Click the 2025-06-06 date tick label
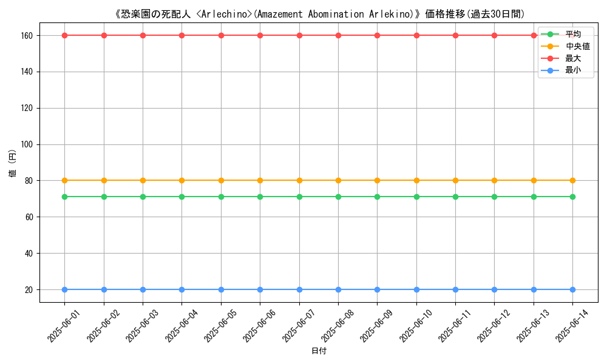The height and width of the screenshot is (364, 607). (259, 326)
